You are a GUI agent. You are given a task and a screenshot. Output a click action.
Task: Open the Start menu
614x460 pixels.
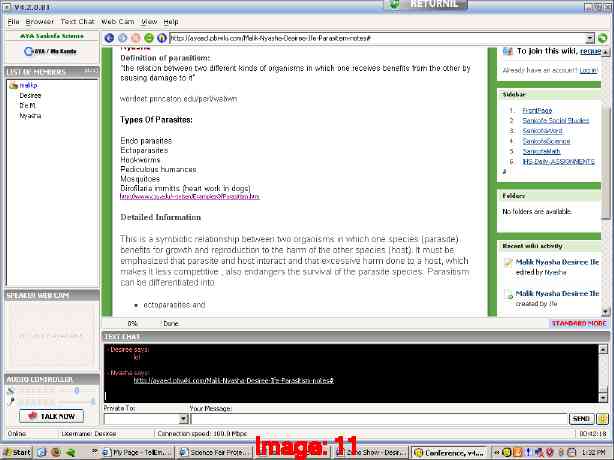click(17, 453)
